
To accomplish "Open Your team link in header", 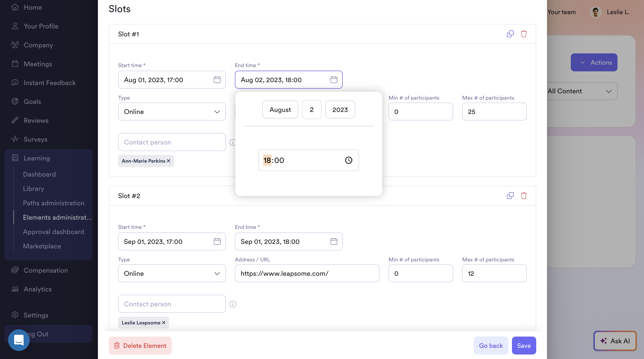I will point(561,12).
